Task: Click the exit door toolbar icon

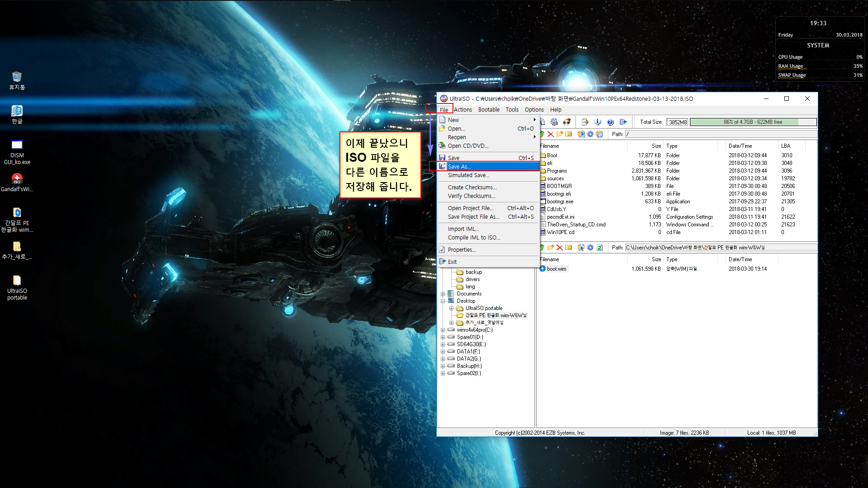Action: 623,122
